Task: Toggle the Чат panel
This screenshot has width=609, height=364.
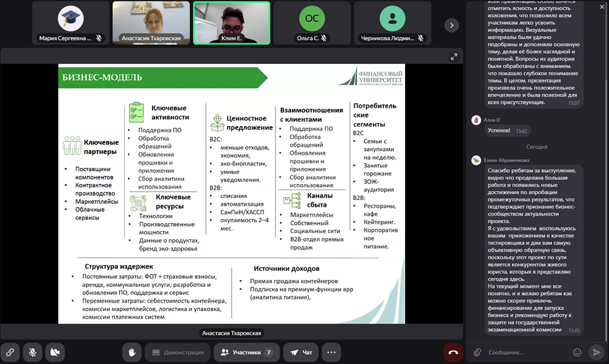Action: (x=300, y=352)
